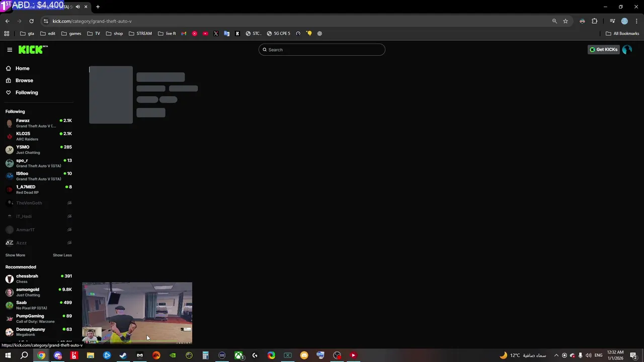Open the Kick bookmark icon

click(x=237, y=34)
